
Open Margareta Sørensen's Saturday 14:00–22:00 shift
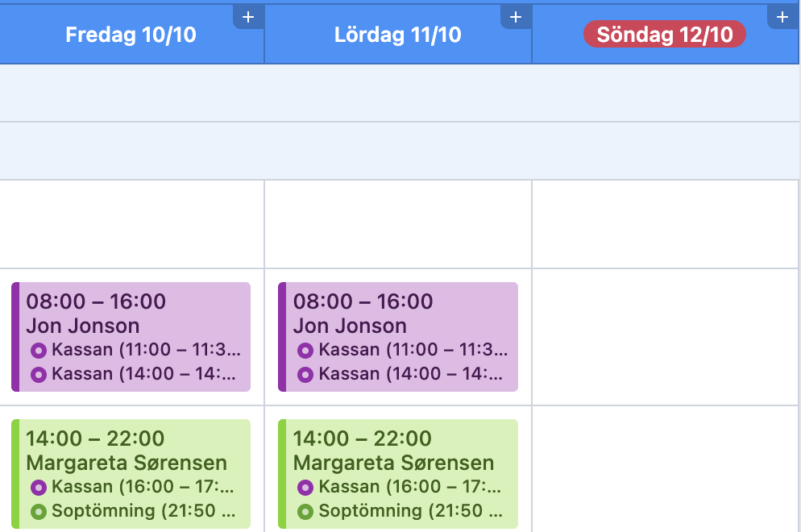[x=398, y=474]
